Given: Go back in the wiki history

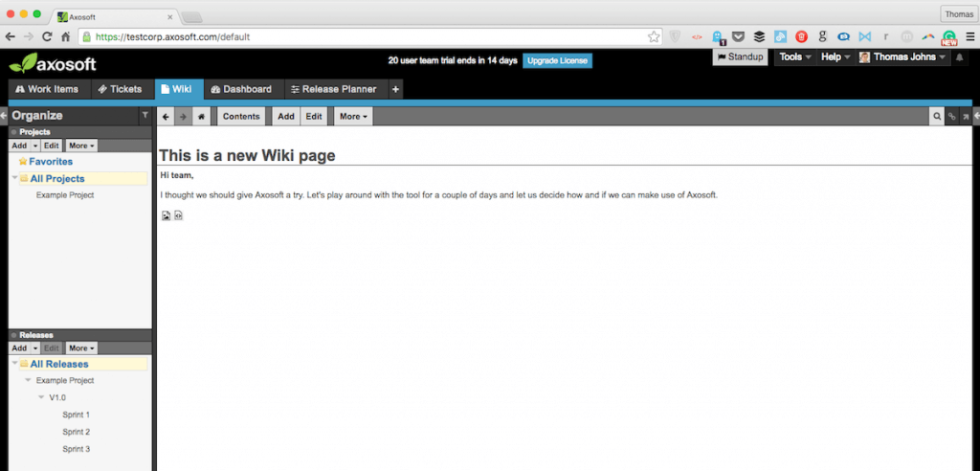Looking at the screenshot, I should click(x=165, y=117).
